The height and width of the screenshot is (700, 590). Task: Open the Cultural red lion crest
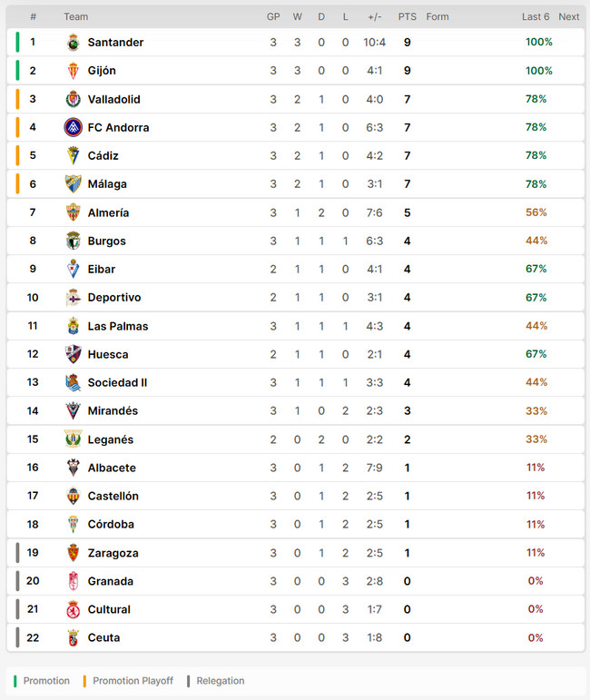(x=74, y=609)
